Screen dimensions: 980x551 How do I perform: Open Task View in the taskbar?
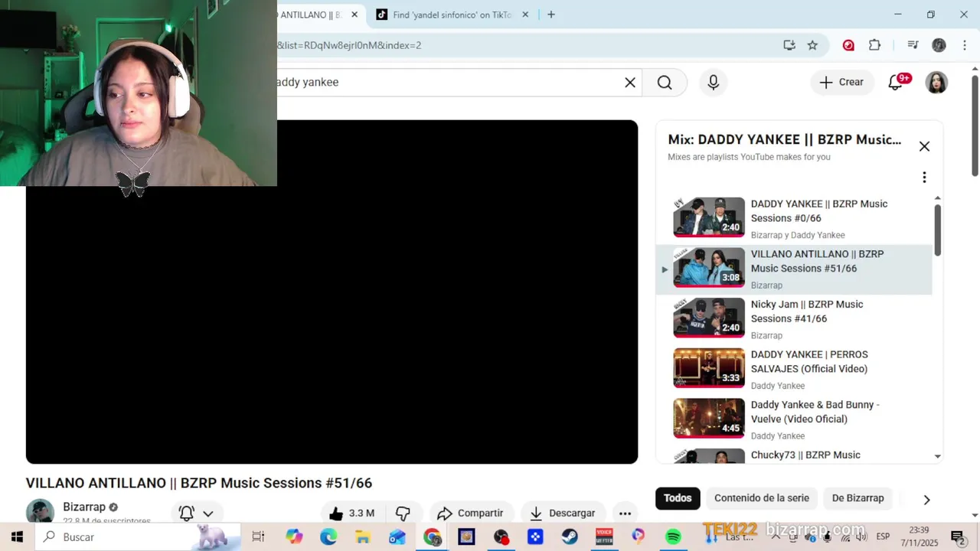point(258,537)
